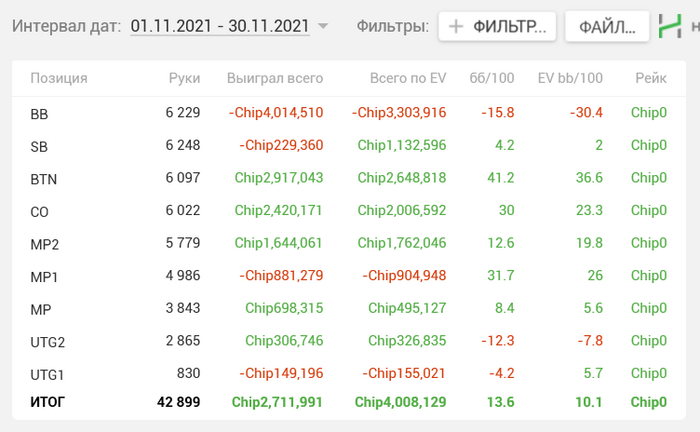Sort by the бб/100 column header
Image resolution: width=700 pixels, height=432 pixels.
click(x=492, y=78)
